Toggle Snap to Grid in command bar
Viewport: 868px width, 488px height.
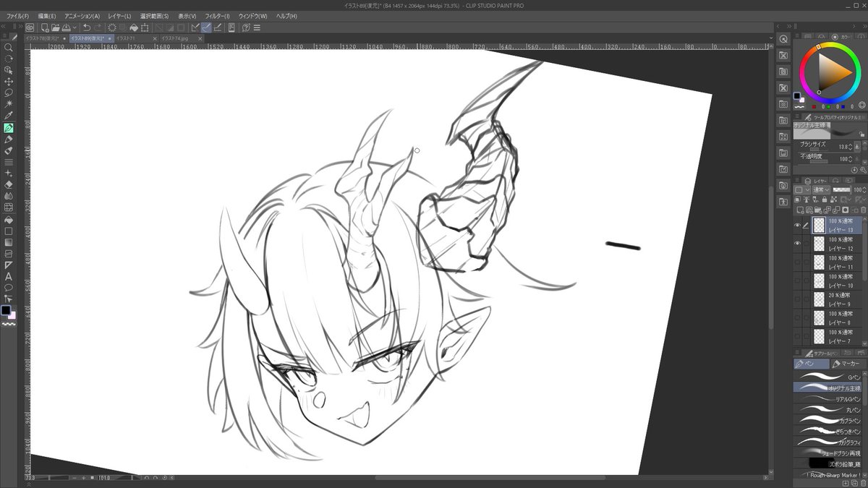click(x=218, y=27)
